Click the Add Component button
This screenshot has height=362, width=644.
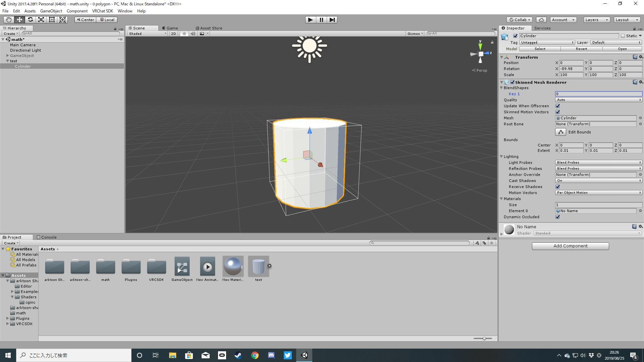coord(570,246)
